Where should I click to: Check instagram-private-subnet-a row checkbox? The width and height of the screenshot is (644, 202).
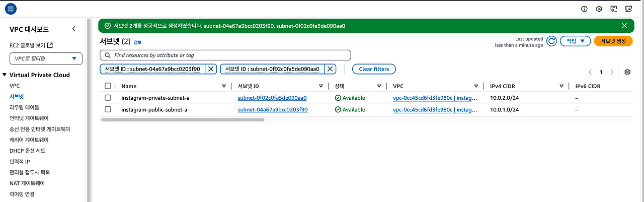[108, 98]
